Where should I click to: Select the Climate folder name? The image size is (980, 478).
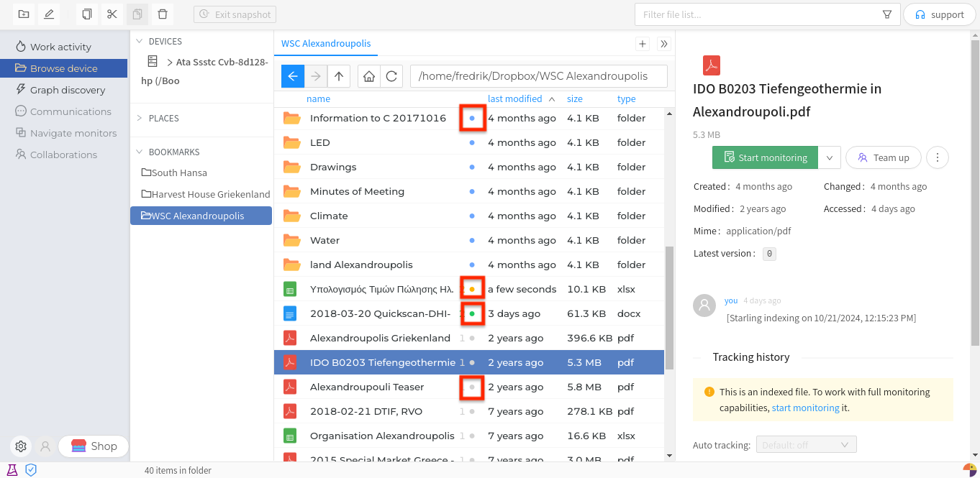coord(329,216)
